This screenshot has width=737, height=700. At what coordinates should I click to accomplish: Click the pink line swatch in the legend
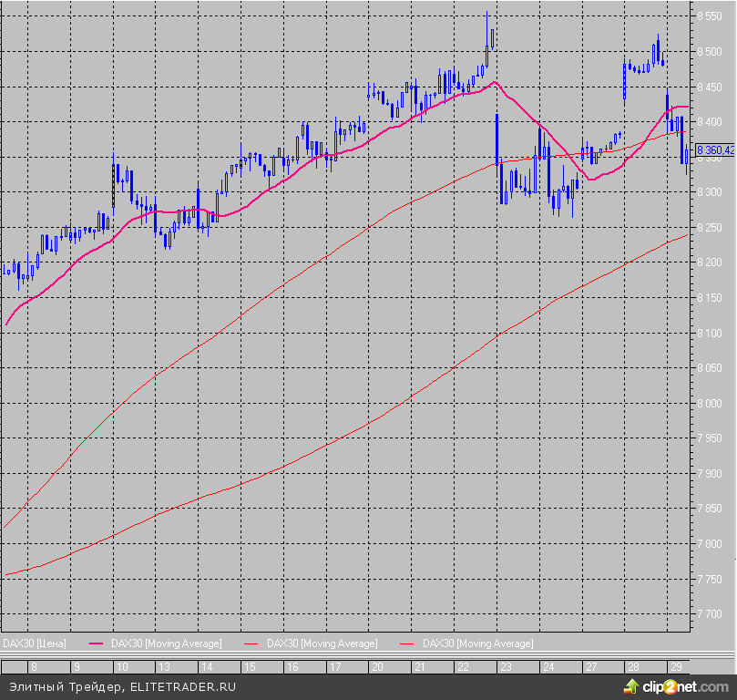pos(97,643)
